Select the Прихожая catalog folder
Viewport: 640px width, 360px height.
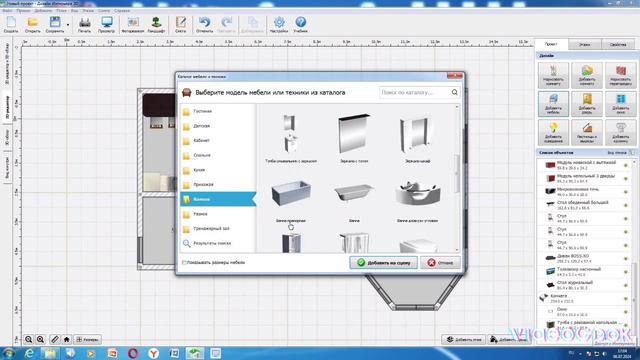click(218, 184)
